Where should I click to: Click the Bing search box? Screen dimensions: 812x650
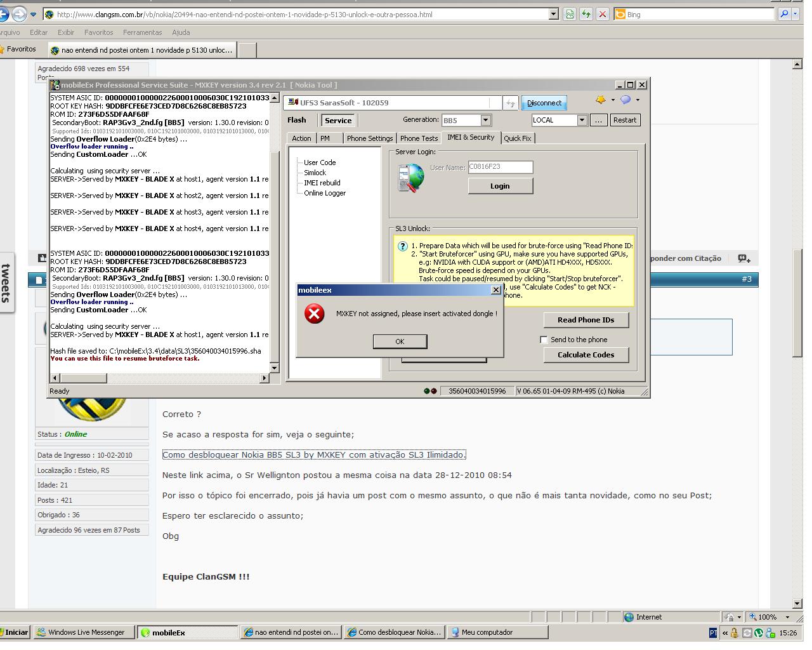tap(695, 14)
